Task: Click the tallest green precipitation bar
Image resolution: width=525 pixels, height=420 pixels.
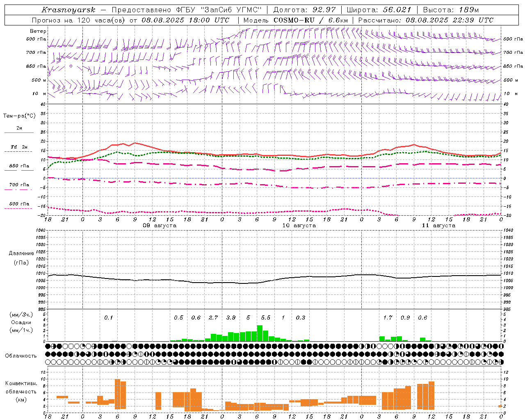Action: (x=260, y=333)
